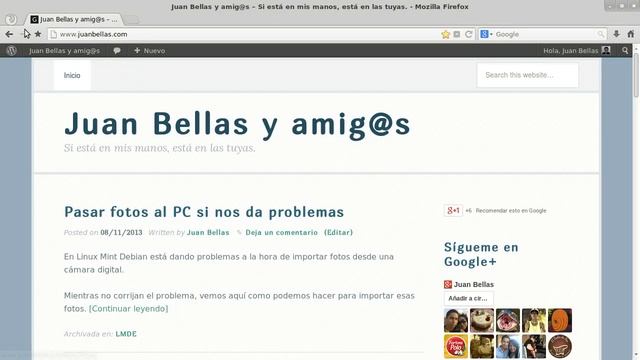The image size is (640, 360).
Task: Click the page vertical scrollbar thumb
Action: 636,75
